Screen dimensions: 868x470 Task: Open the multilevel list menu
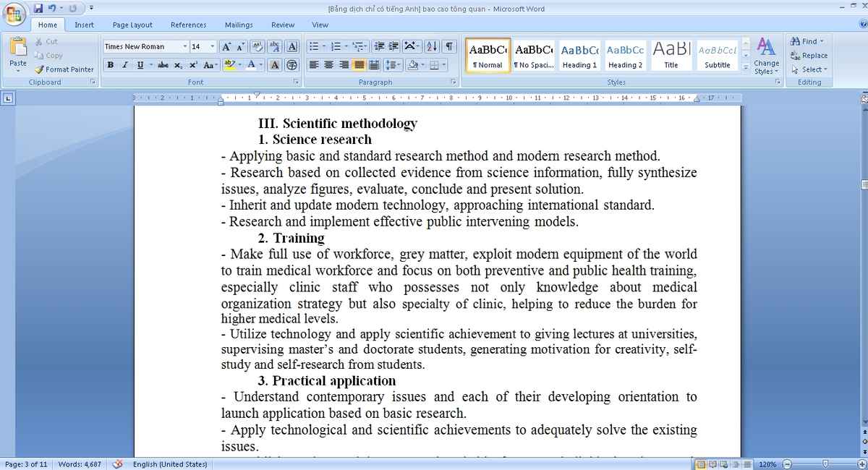pos(361,46)
